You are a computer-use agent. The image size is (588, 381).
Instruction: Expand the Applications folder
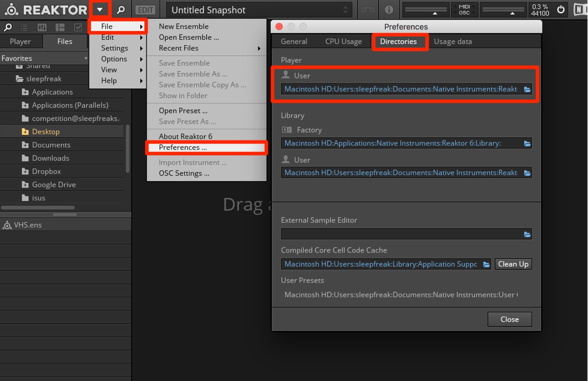(25, 92)
